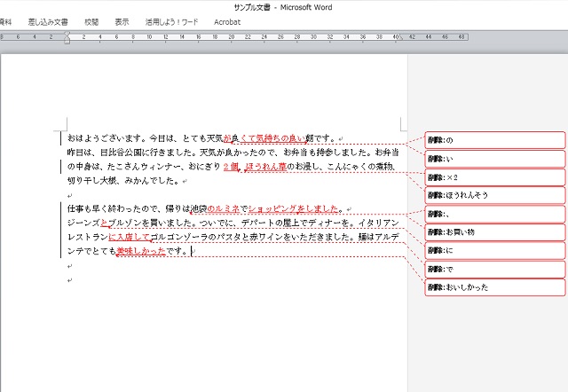Image resolution: width=568 pixels, height=392 pixels.
Task: Click the 削除:ほうれんそう balloon
Action: (x=494, y=195)
